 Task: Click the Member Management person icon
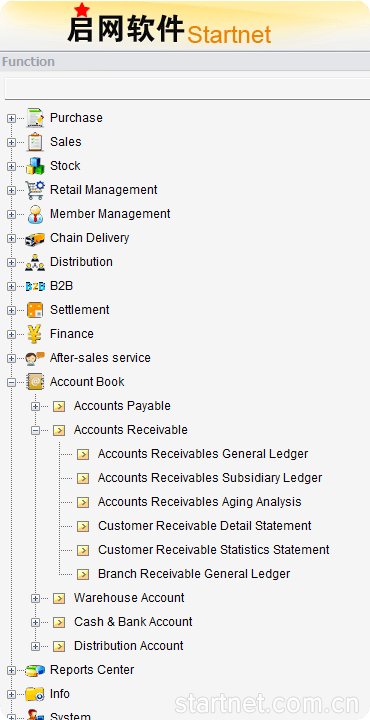pos(35,214)
